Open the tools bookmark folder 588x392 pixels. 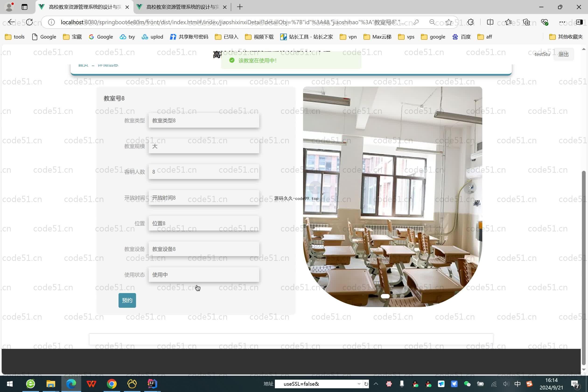[15, 37]
